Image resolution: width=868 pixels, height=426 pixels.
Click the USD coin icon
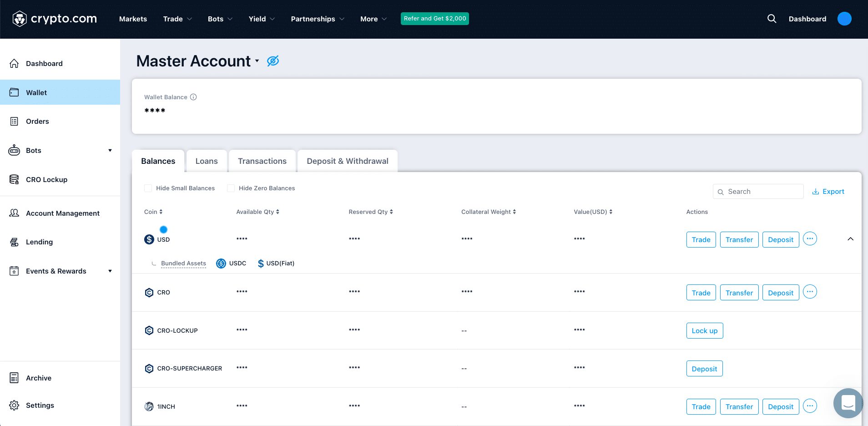coord(149,239)
